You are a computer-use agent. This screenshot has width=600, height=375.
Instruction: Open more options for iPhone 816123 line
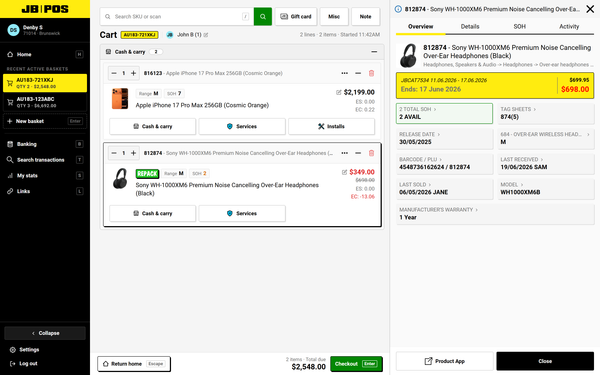click(x=344, y=73)
